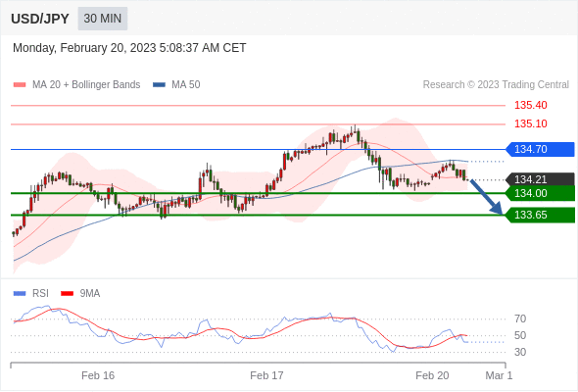Image resolution: width=578 pixels, height=392 pixels.
Task: Click the blue MA 50 legend swatch
Action: point(159,85)
